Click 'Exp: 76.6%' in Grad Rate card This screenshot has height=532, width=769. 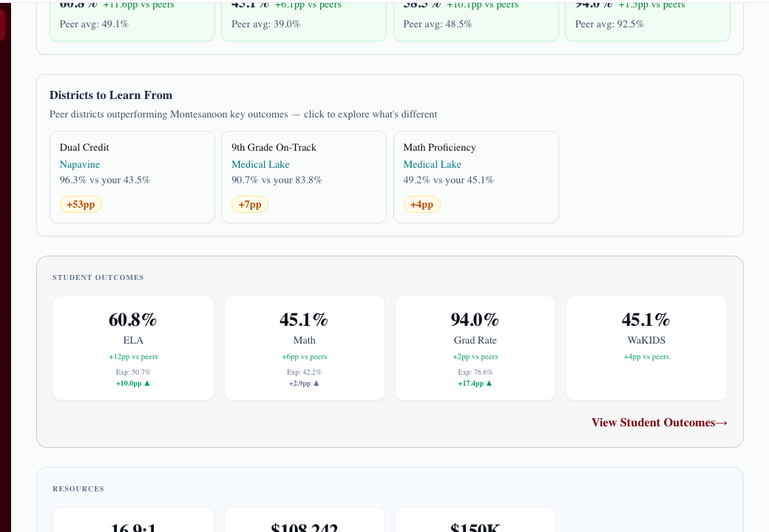click(475, 372)
